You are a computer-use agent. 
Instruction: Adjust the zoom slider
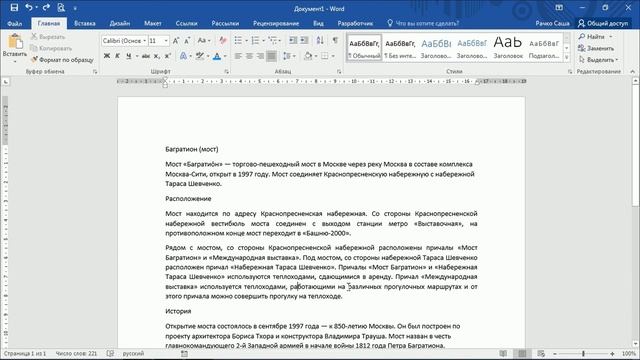coord(583,353)
